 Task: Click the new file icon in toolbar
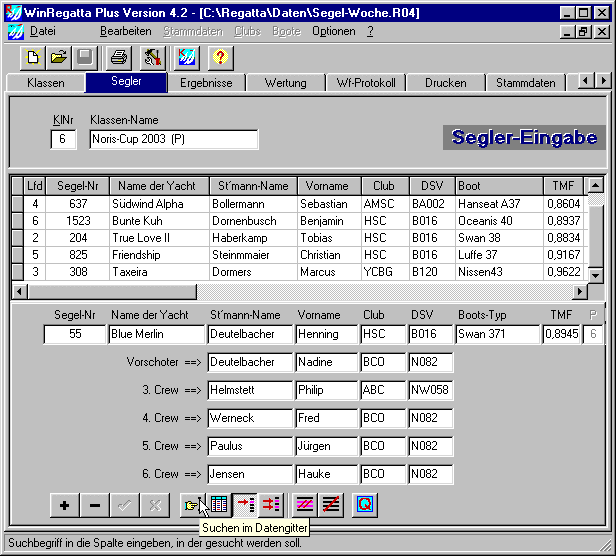pyautogui.click(x=34, y=57)
